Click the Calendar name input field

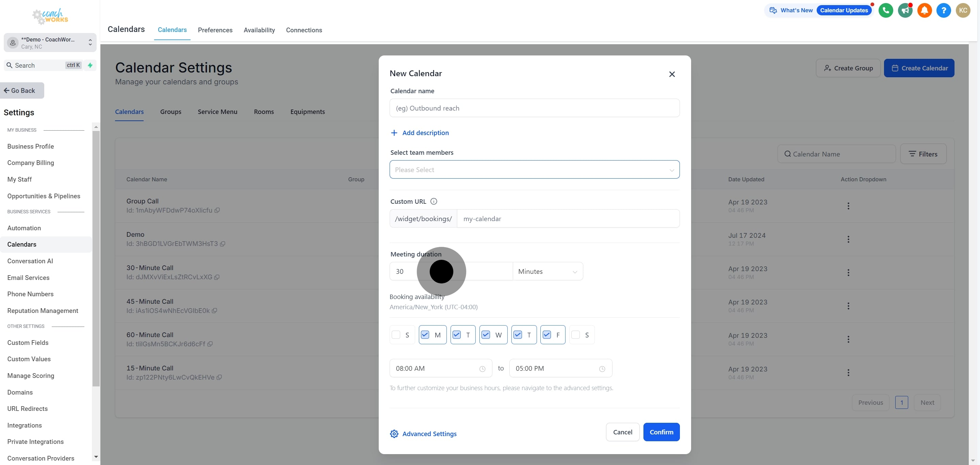(x=534, y=109)
